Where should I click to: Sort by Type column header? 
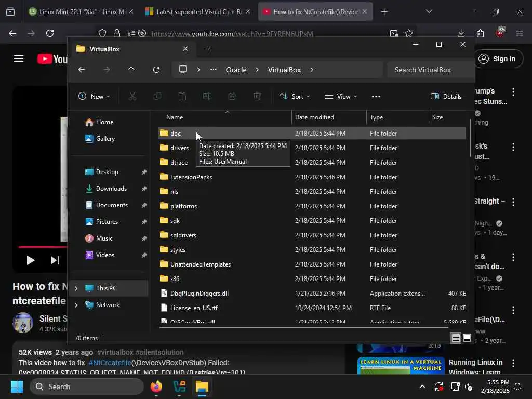(397, 117)
